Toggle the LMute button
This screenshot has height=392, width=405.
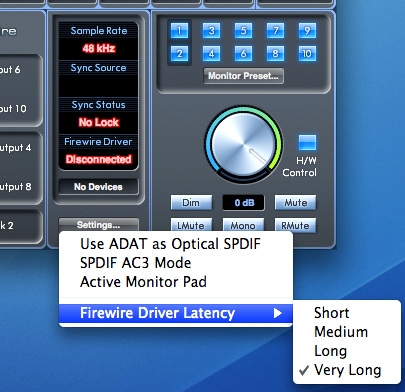click(x=191, y=225)
